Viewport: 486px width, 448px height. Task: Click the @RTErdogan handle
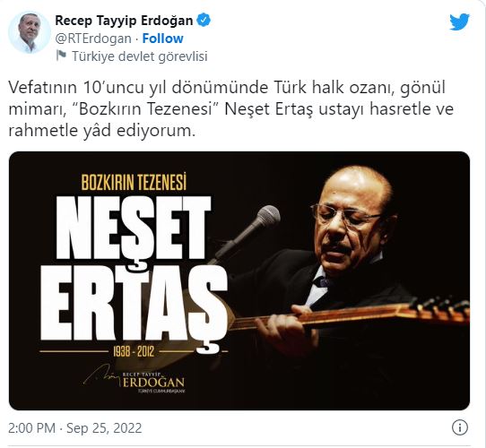pos(93,39)
